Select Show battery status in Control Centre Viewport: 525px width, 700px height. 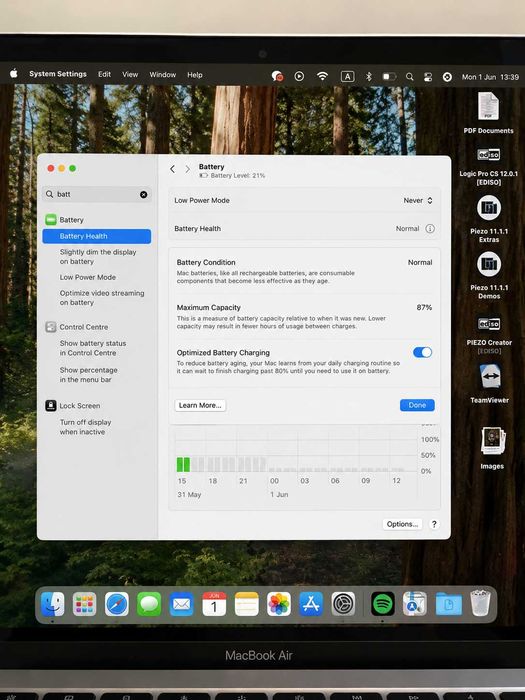(93, 348)
